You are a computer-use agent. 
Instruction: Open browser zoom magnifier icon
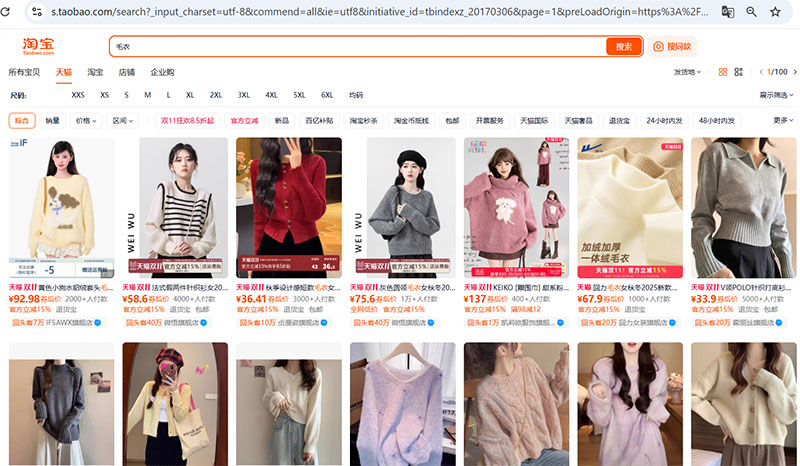(751, 12)
